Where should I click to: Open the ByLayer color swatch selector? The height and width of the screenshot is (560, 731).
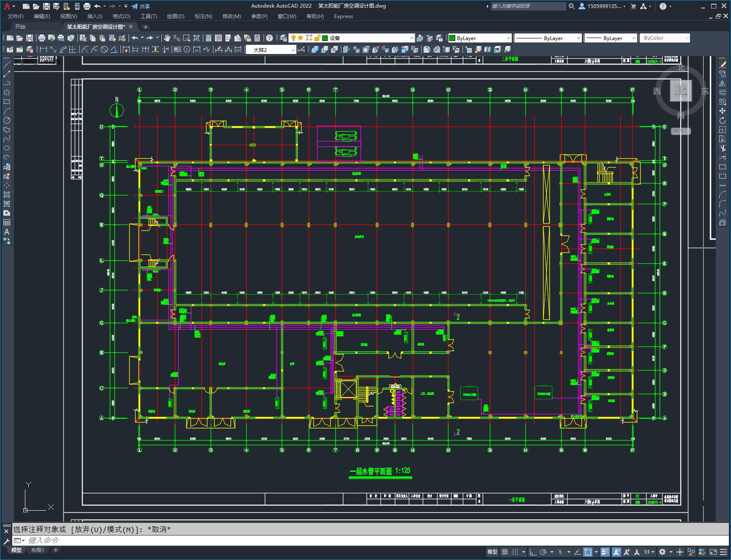click(x=480, y=38)
